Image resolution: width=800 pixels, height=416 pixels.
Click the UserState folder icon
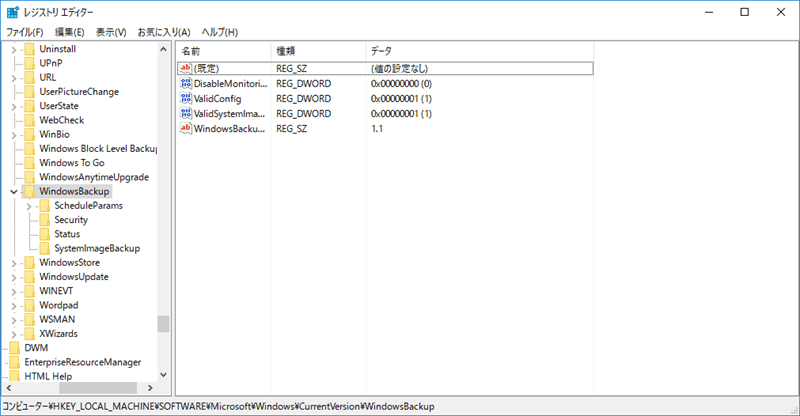pos(30,106)
